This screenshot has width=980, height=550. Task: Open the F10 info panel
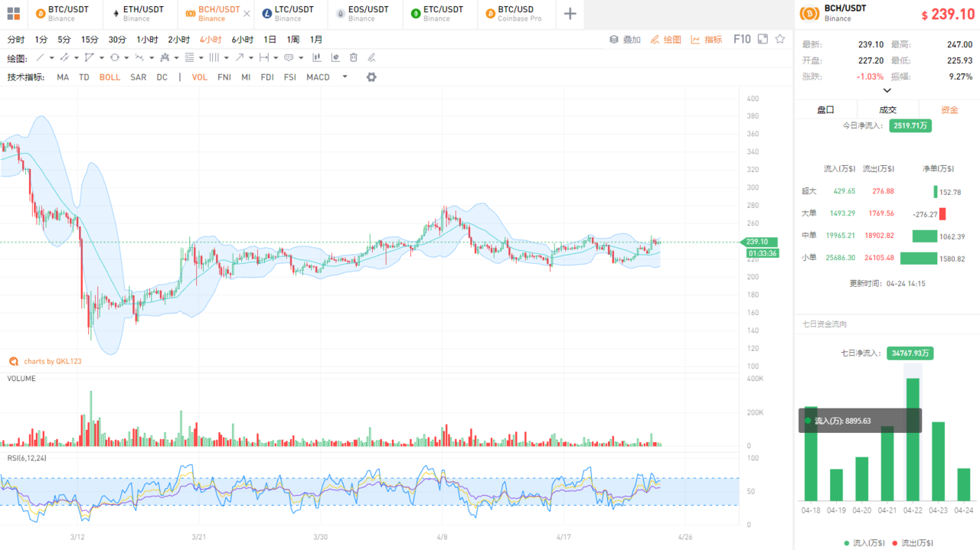pos(742,39)
